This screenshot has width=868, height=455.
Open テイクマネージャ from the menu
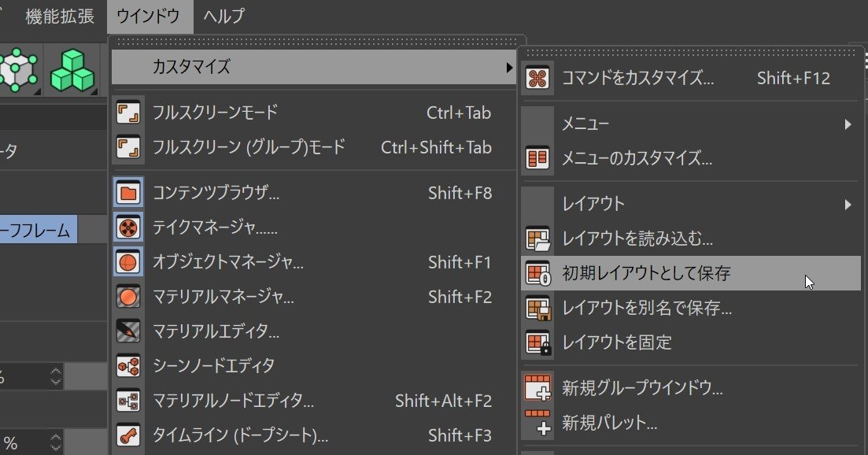tap(313, 227)
